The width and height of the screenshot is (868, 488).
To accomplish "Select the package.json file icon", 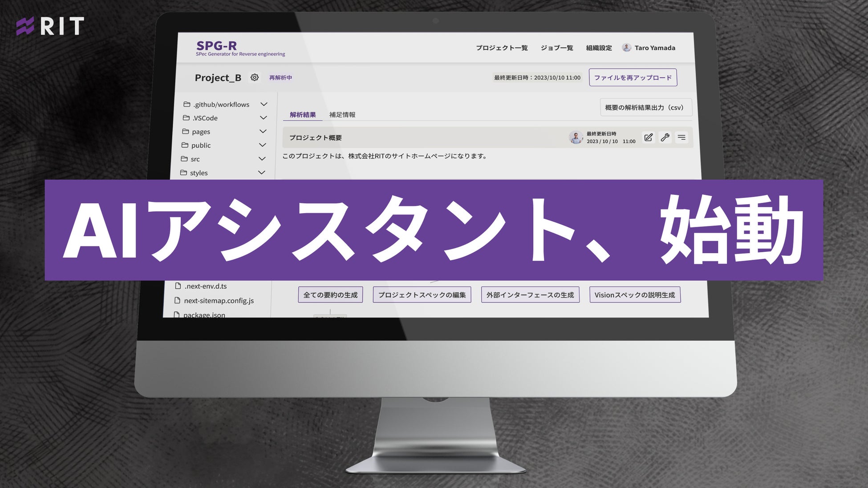I will (x=177, y=315).
